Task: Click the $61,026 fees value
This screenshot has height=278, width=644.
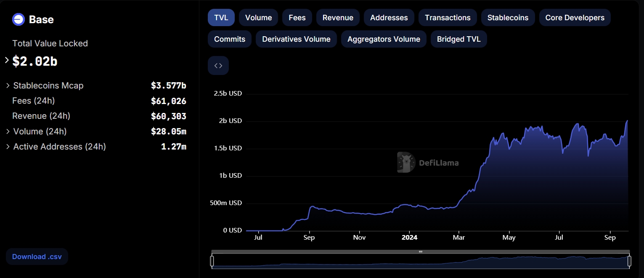Action: coord(169,101)
